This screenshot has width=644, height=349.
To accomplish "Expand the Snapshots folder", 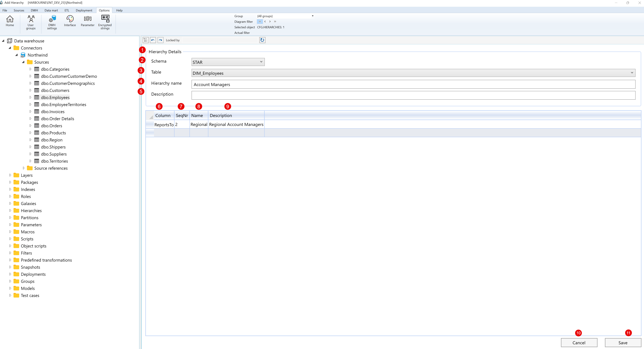I will (x=10, y=267).
